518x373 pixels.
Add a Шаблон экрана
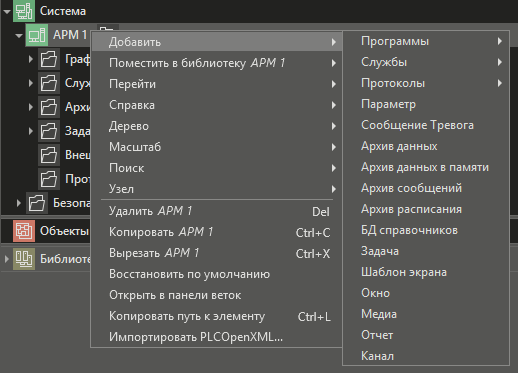(x=426, y=272)
